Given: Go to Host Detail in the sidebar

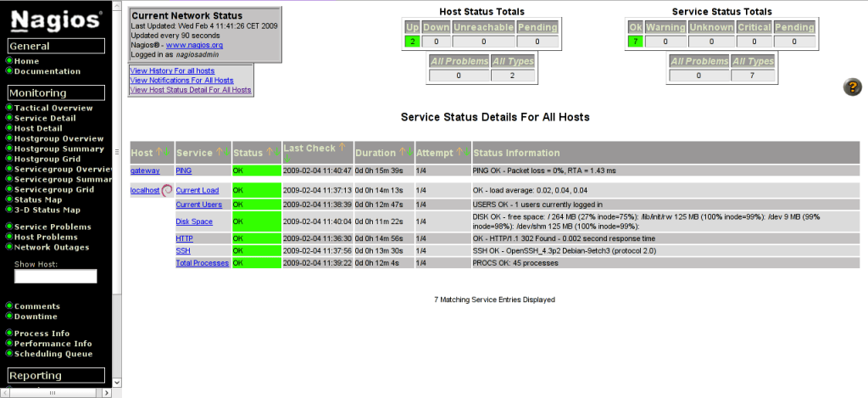Looking at the screenshot, I should tap(38, 128).
